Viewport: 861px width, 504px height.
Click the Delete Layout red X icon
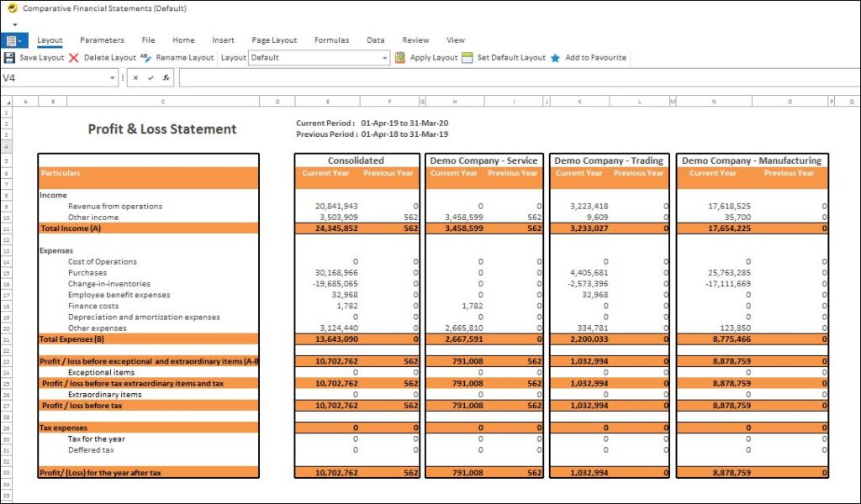pos(74,57)
